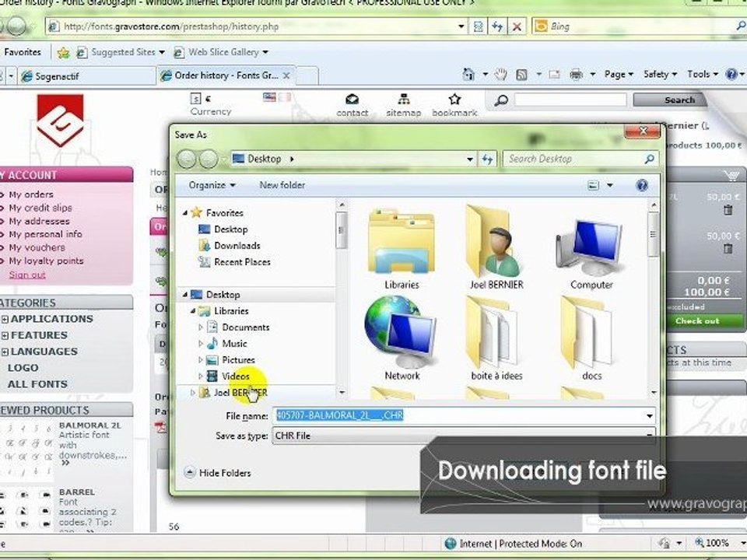Open the view options dropdown arrow

610,185
